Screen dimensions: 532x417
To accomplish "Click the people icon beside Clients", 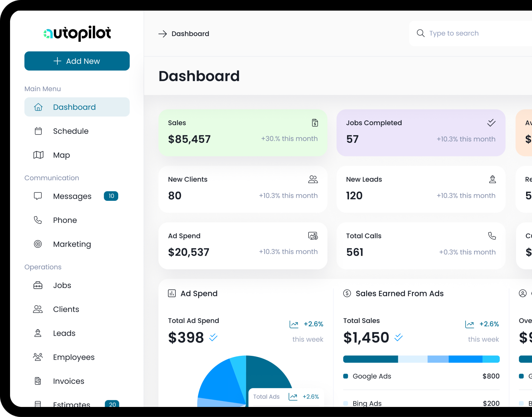I will coord(38,309).
